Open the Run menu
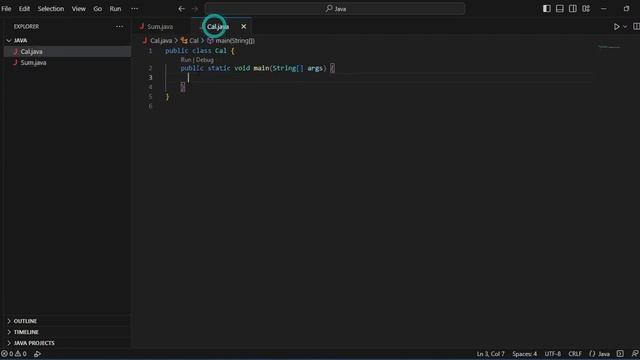Image resolution: width=640 pixels, height=360 pixels. pos(115,9)
